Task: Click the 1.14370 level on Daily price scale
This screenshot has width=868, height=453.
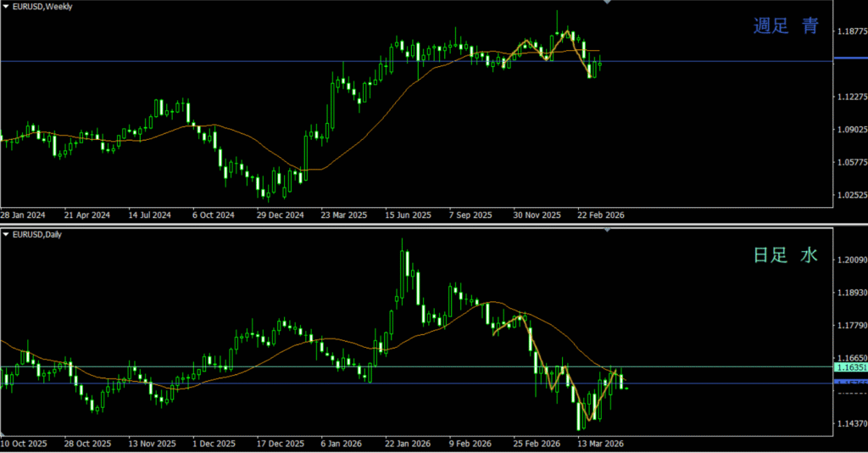Action: pyautogui.click(x=850, y=423)
